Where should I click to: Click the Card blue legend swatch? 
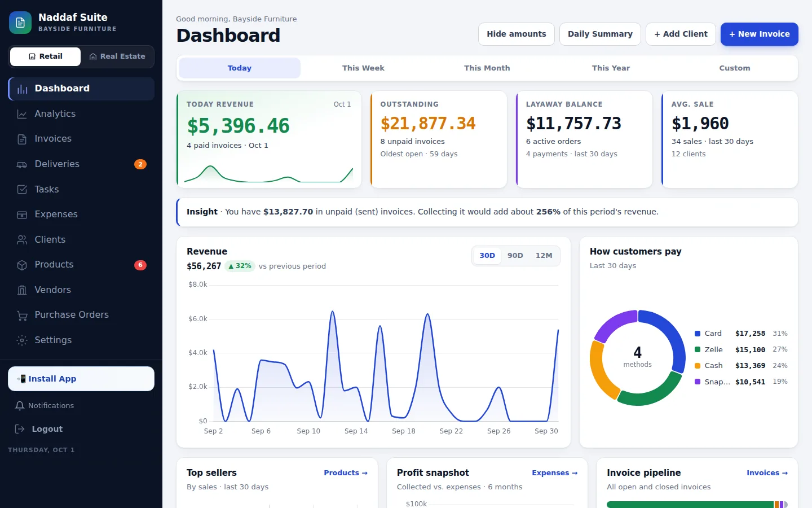click(698, 334)
